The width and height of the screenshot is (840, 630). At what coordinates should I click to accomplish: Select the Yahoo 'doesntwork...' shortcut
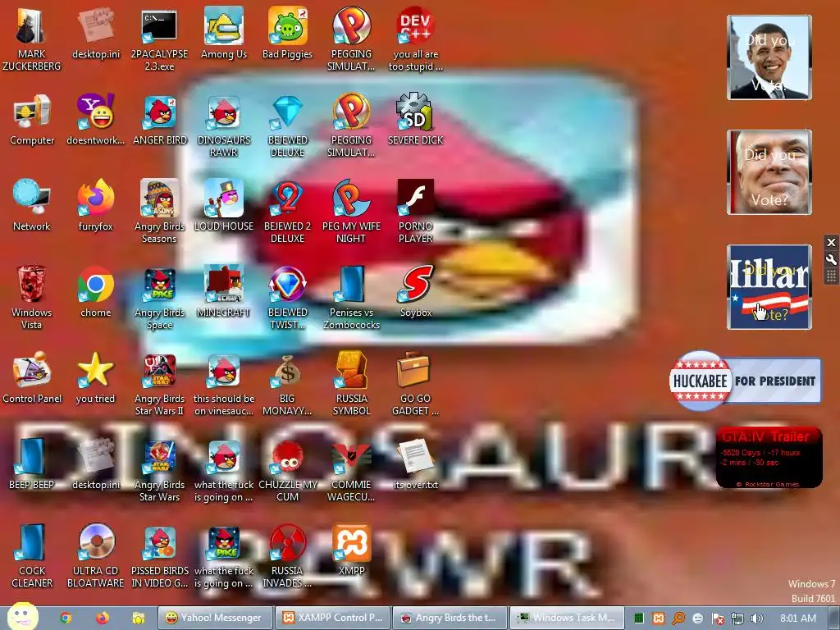95,120
